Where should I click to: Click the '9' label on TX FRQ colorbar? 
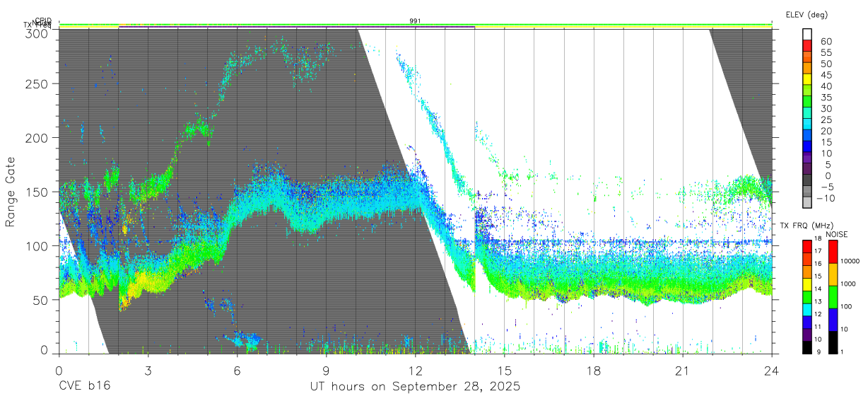click(x=820, y=351)
